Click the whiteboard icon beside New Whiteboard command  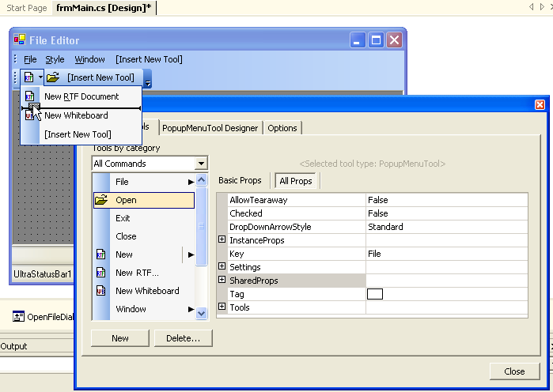point(101,291)
